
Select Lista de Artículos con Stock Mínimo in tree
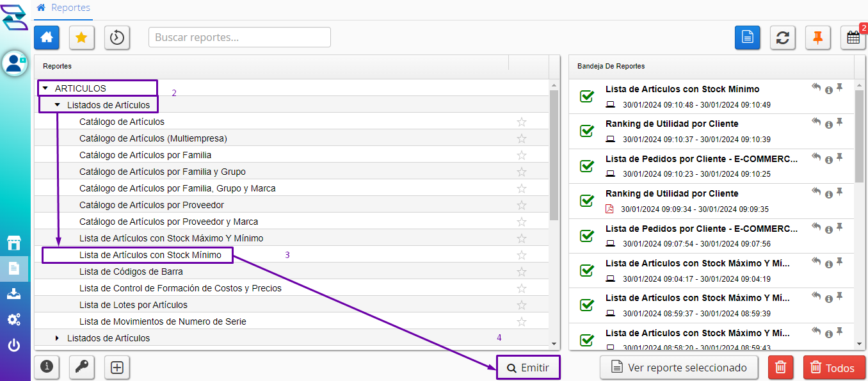150,255
